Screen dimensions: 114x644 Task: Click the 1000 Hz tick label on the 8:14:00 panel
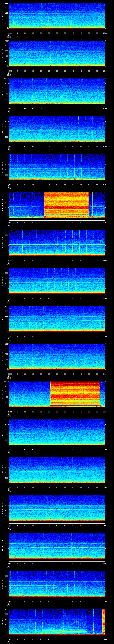click(6, 3)
